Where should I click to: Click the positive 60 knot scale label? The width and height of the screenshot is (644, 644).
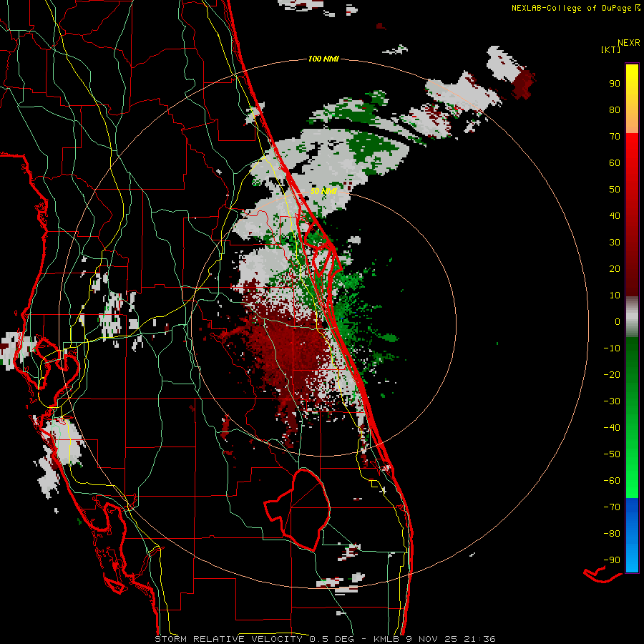pos(615,162)
